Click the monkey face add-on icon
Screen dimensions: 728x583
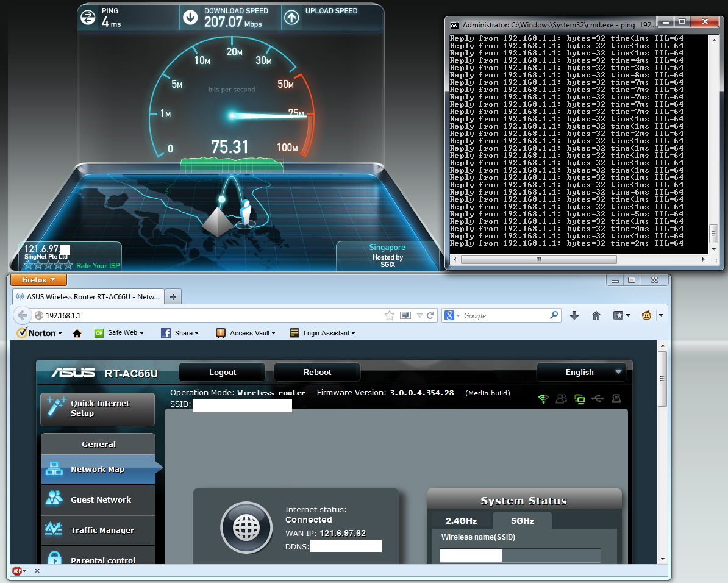tap(646, 315)
